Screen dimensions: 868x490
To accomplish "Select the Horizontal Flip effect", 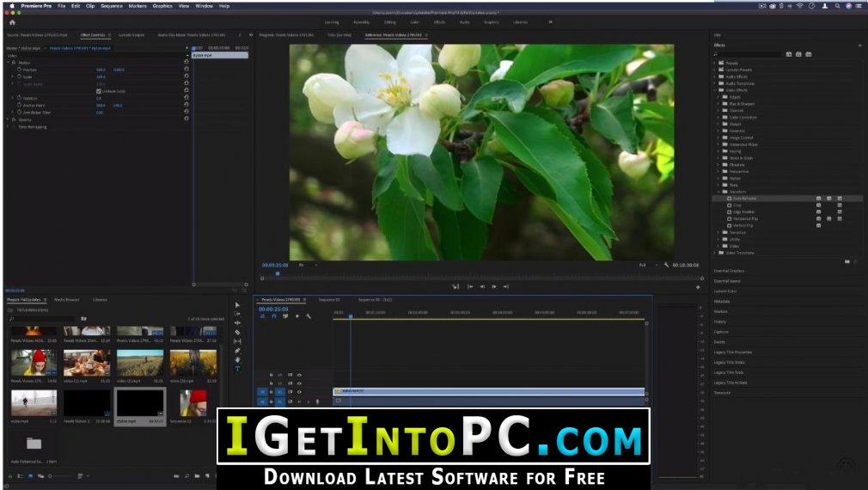I will click(x=745, y=218).
